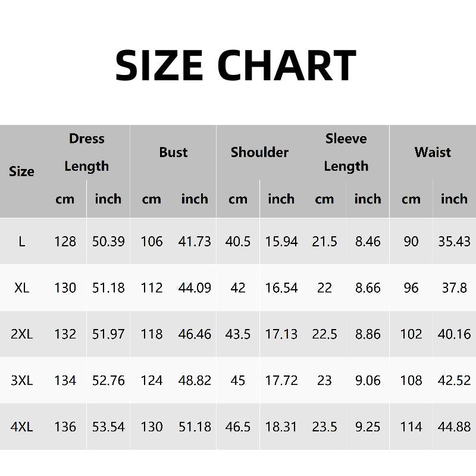Select the Shoulder column header
Viewport: 476px width, 476px height.
pos(259,152)
